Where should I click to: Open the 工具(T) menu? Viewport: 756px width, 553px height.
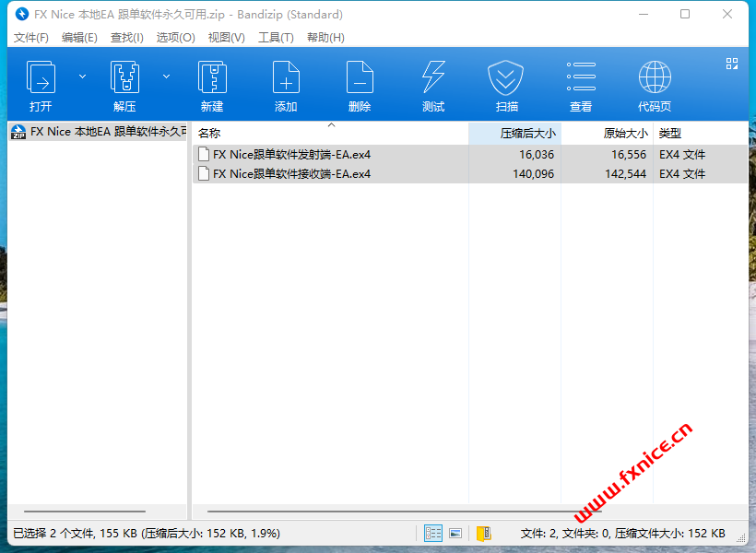276,38
